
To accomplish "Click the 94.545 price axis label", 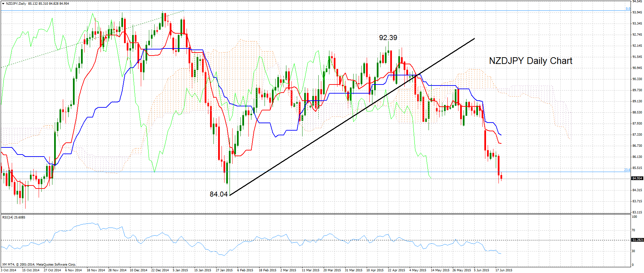I will pos(637,1).
